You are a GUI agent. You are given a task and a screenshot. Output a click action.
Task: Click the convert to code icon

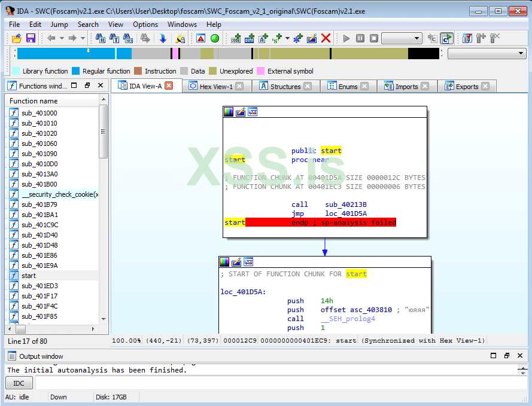coord(236,38)
